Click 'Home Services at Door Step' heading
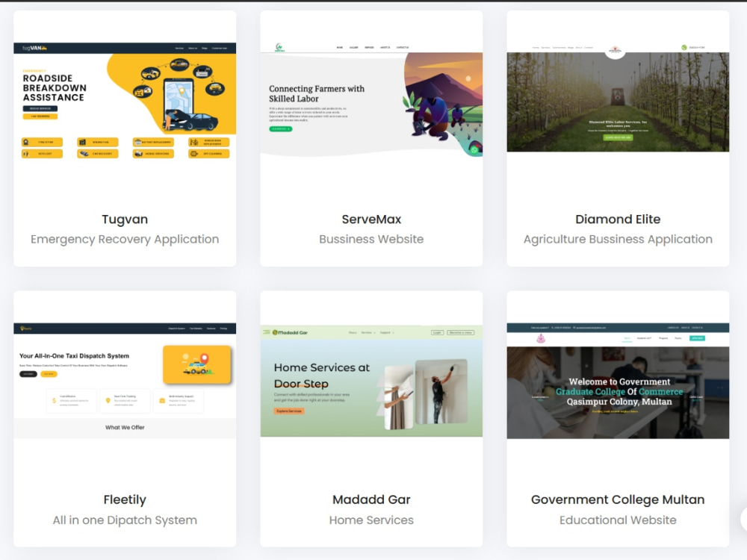This screenshot has width=747, height=560. 321,376
